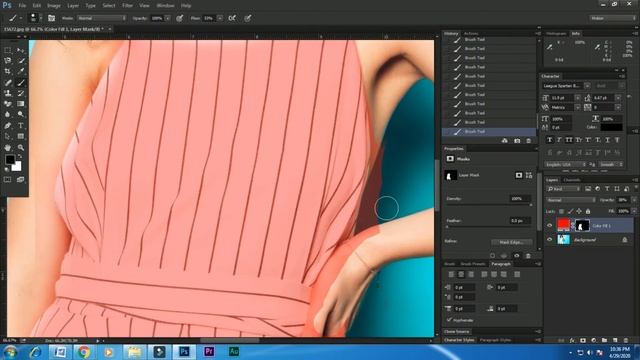
Task: Open the Flow dropdown arrow
Action: [220, 18]
